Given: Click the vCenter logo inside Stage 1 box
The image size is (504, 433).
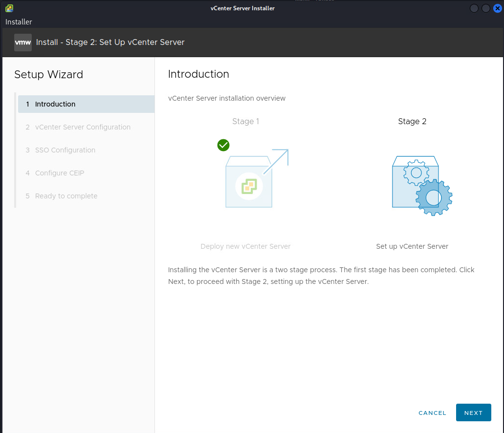Looking at the screenshot, I should [x=249, y=186].
